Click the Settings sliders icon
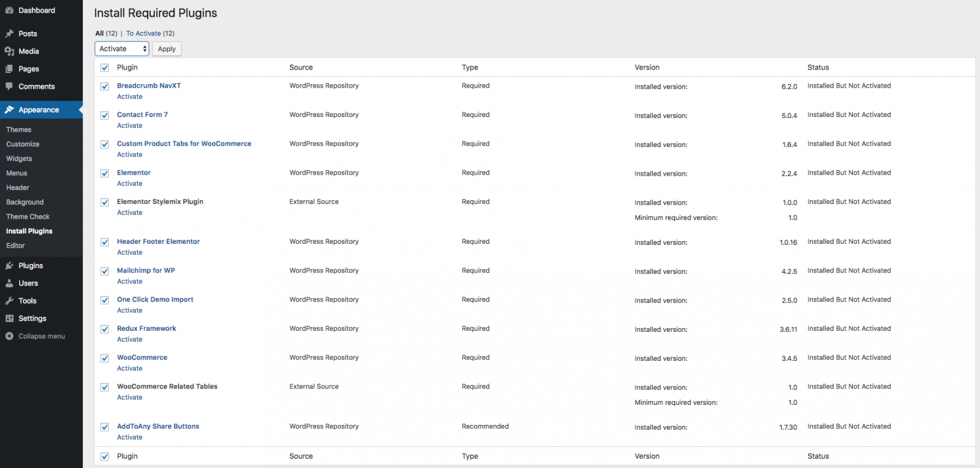The image size is (980, 468). pos(9,318)
